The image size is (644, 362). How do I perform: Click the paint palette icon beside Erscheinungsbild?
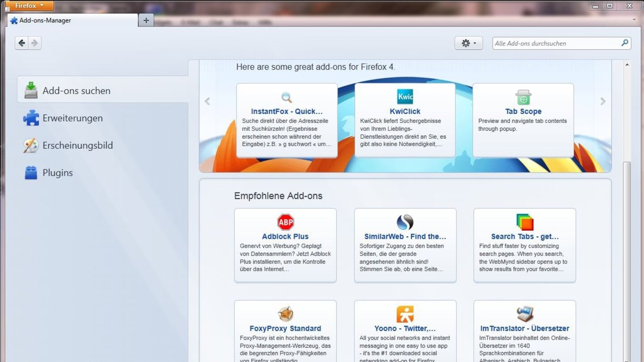tap(31, 145)
